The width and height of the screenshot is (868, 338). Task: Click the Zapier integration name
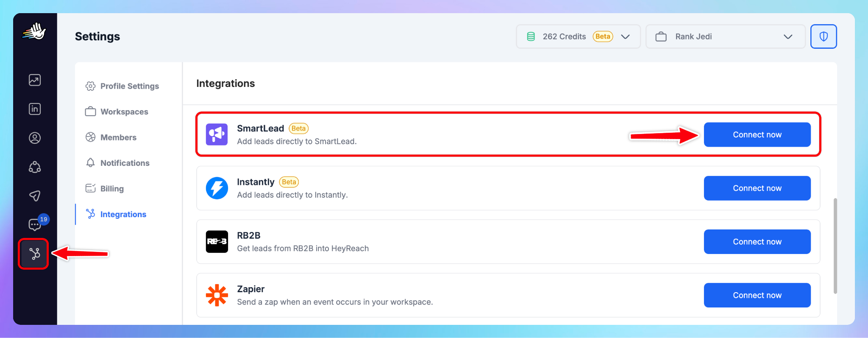[250, 289]
